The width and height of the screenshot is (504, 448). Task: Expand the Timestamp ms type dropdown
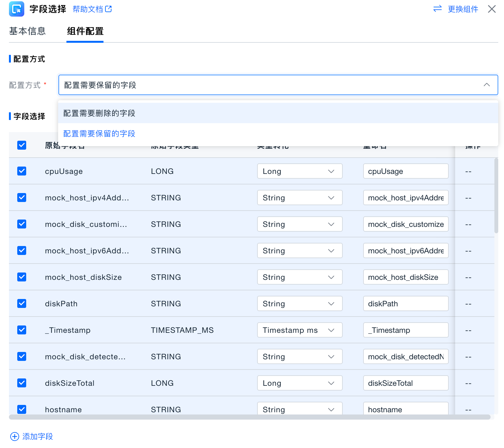point(299,330)
